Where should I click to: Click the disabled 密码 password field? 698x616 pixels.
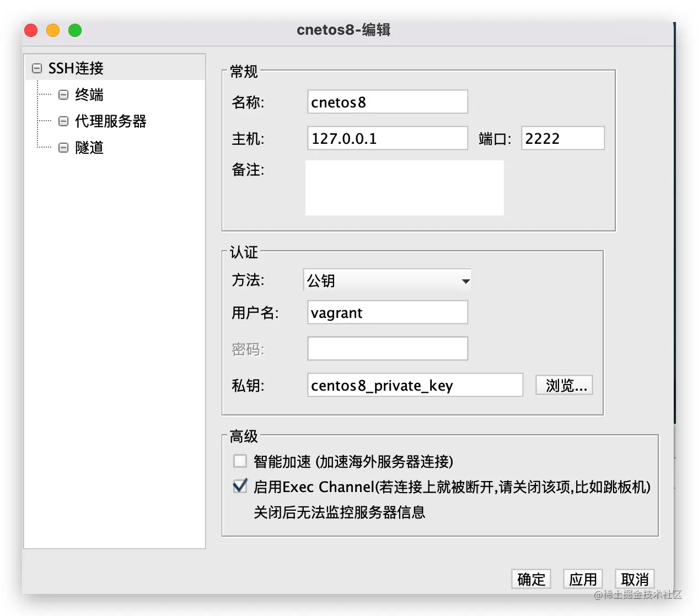tap(388, 349)
